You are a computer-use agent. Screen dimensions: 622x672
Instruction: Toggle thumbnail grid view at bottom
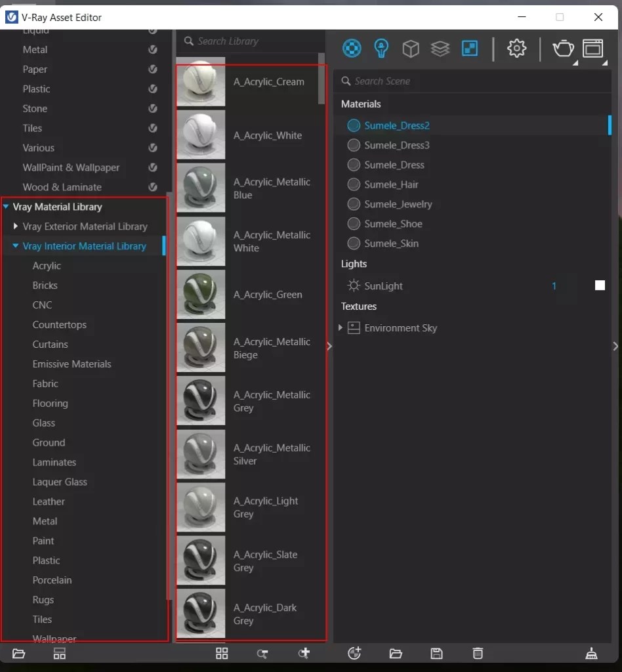click(221, 654)
